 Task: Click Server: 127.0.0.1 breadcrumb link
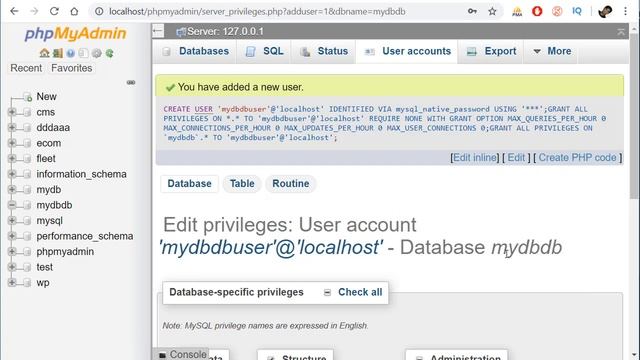tap(225, 31)
